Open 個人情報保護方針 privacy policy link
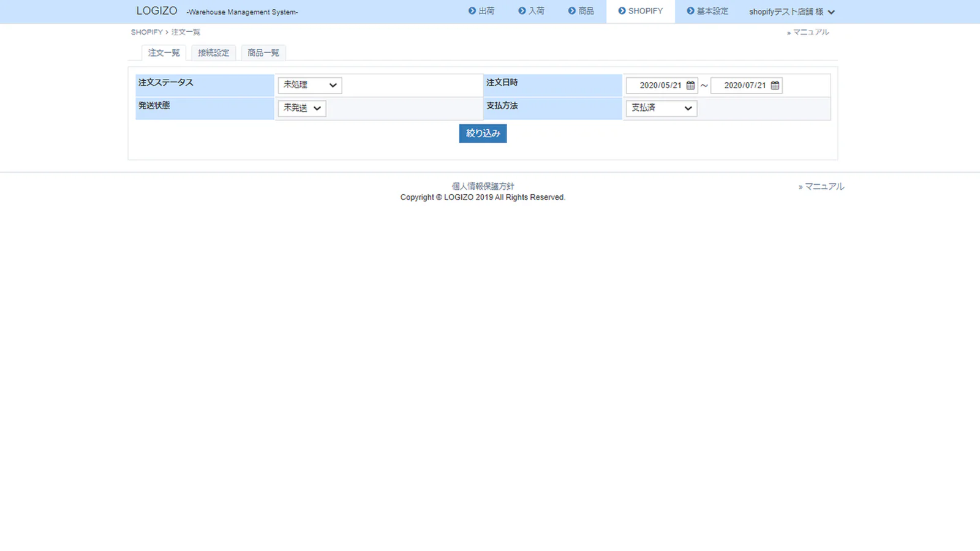The height and width of the screenshot is (551, 980). (483, 186)
